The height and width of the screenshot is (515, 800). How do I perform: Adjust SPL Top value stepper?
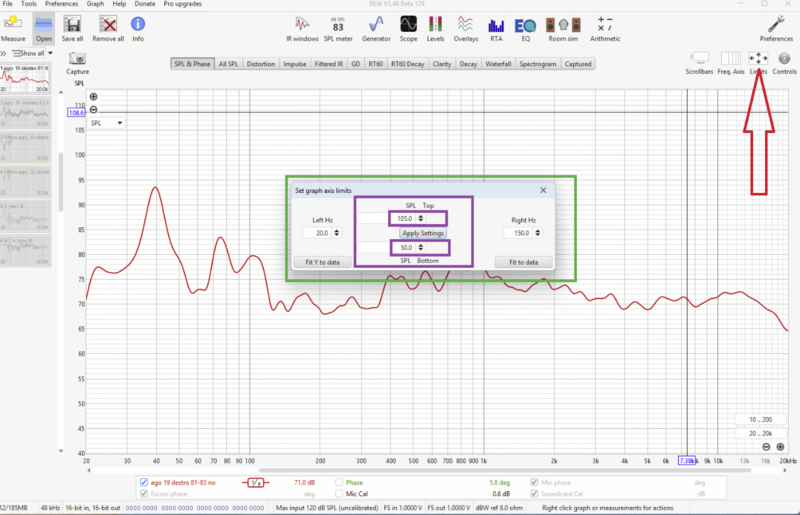pos(420,218)
